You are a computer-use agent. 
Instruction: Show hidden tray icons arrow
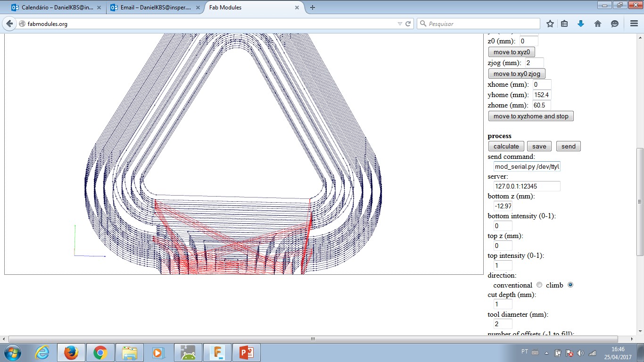[x=547, y=353]
